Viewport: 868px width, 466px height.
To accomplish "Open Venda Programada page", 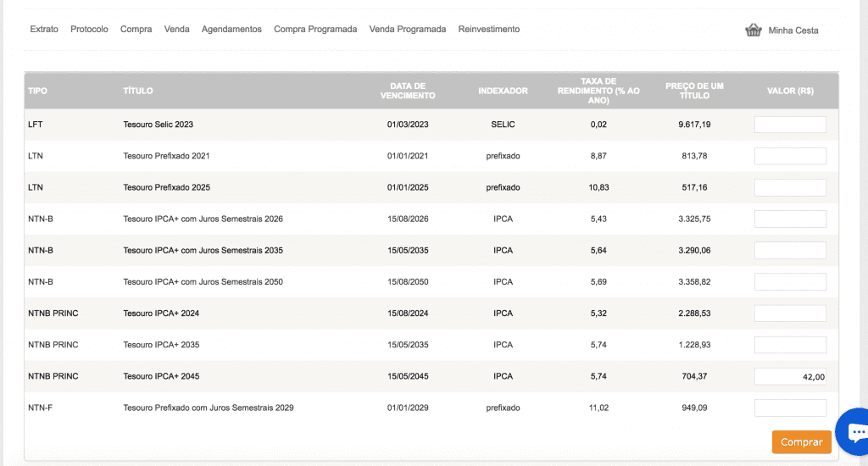I will [408, 30].
